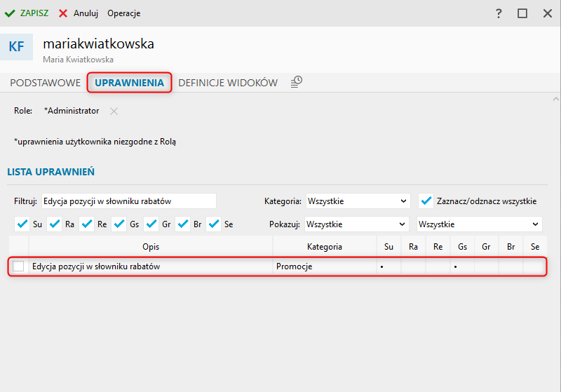Open the Operacje menu
The image size is (561, 392).
tap(124, 13)
